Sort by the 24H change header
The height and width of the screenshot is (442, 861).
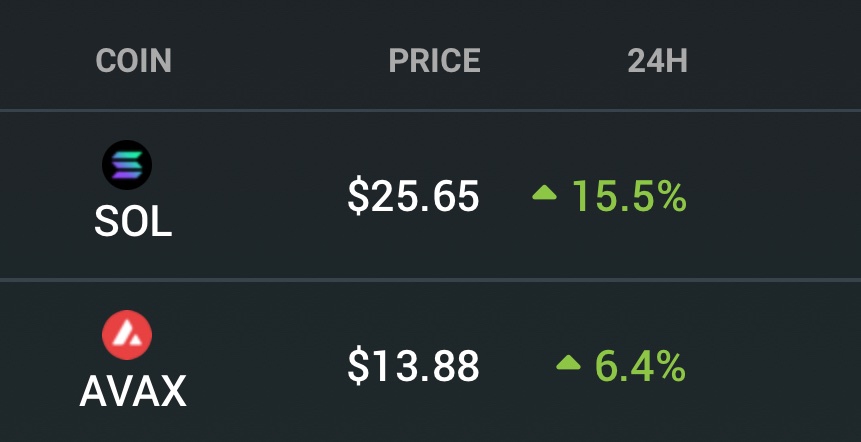pyautogui.click(x=657, y=60)
